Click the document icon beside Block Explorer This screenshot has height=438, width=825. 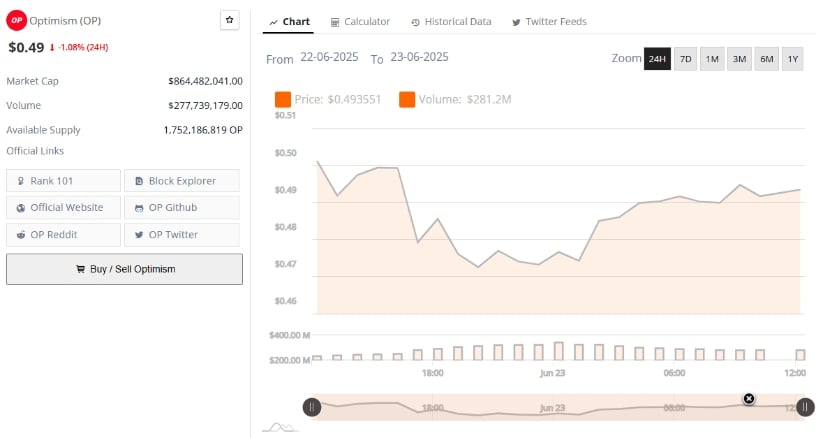pos(139,181)
